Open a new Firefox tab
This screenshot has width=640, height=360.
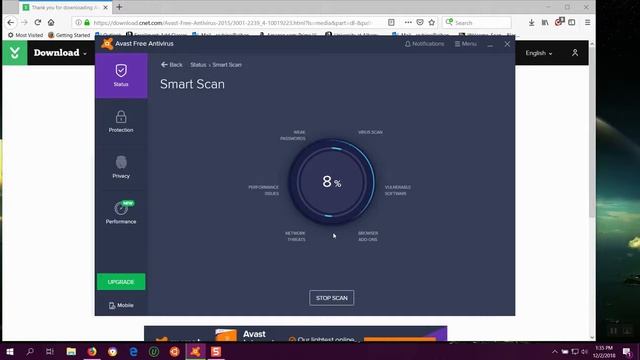click(x=119, y=7)
